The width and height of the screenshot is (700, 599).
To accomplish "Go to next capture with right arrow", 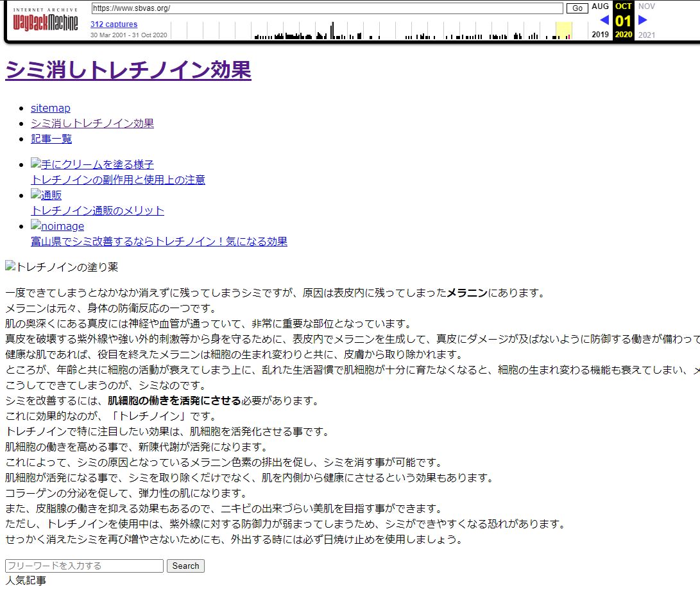I will click(x=643, y=20).
